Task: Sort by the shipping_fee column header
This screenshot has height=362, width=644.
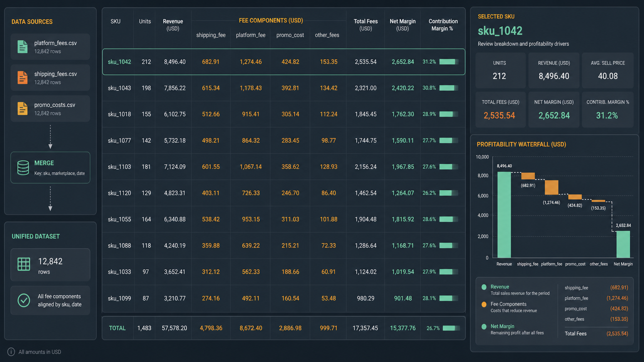Action: coord(211,35)
